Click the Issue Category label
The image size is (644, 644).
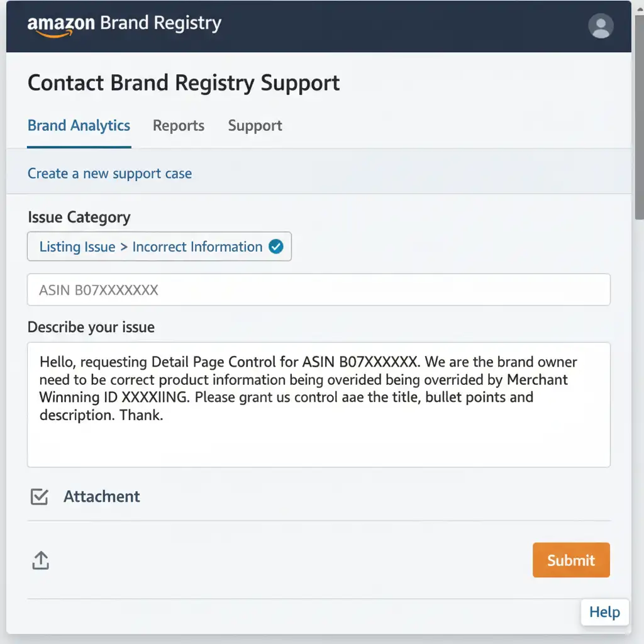[79, 218]
